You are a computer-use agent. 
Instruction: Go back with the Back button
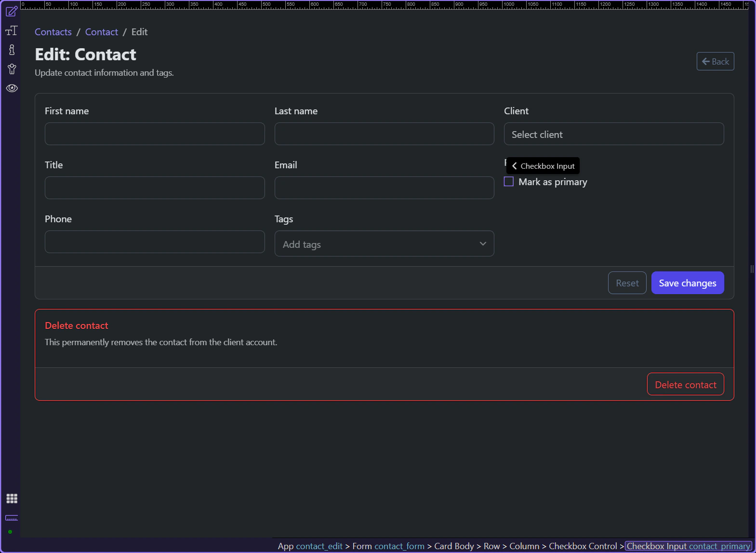pos(715,61)
